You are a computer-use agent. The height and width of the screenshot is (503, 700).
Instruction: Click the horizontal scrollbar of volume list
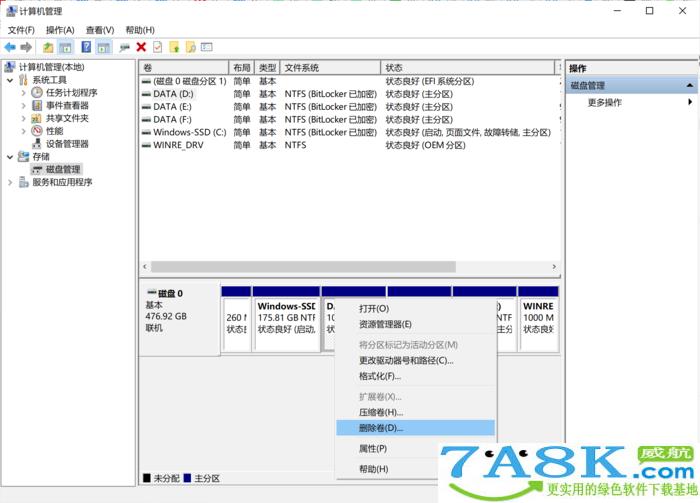[303, 266]
